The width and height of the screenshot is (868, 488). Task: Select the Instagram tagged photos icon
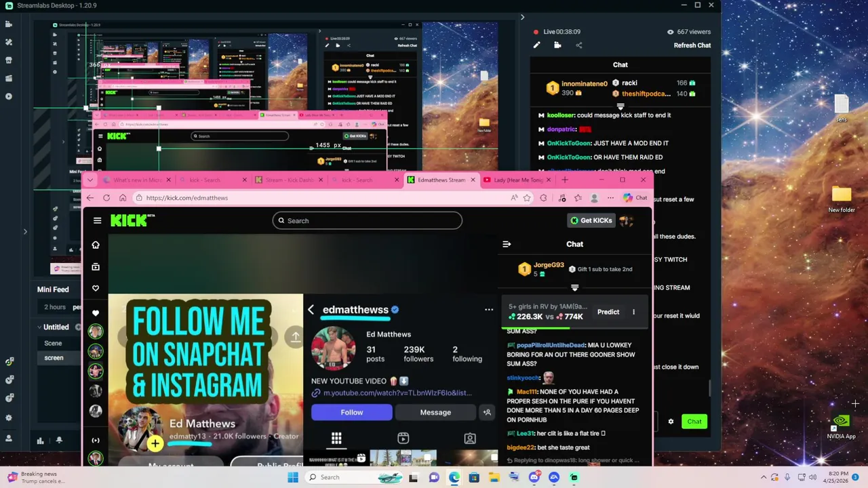(470, 439)
